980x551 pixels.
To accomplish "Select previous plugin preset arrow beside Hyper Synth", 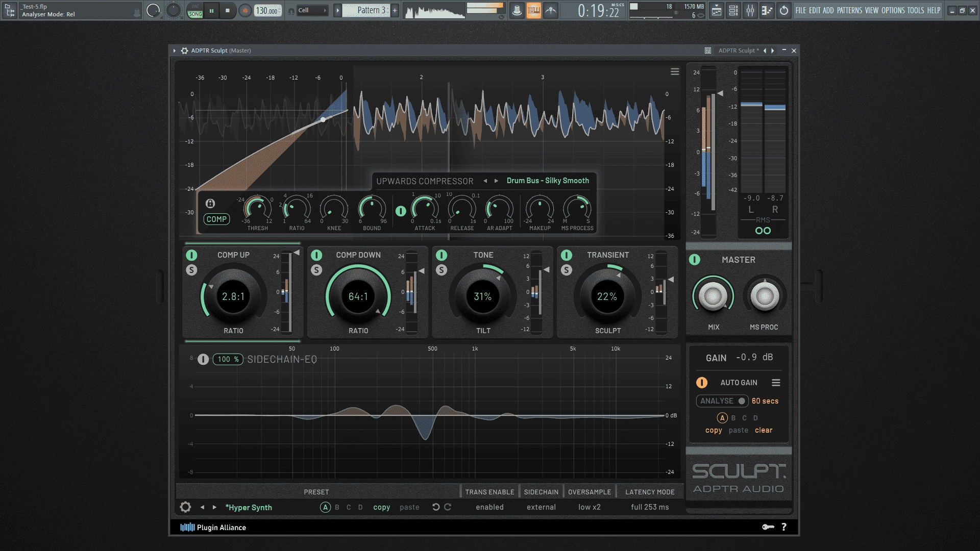I will pos(202,507).
